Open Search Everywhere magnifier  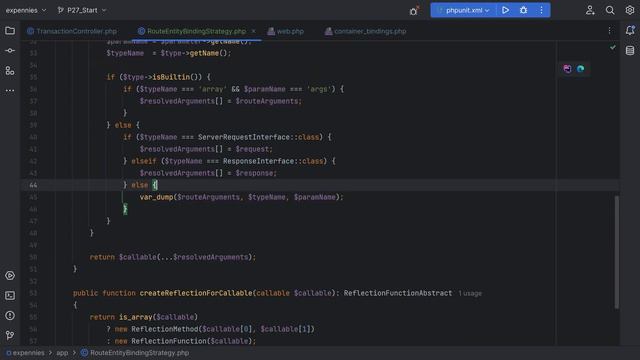point(610,10)
